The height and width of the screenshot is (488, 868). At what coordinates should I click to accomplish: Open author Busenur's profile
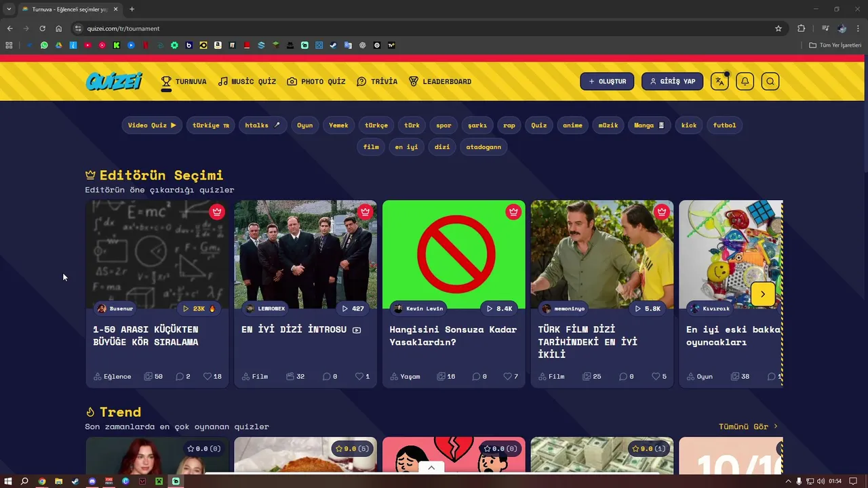[115, 308]
